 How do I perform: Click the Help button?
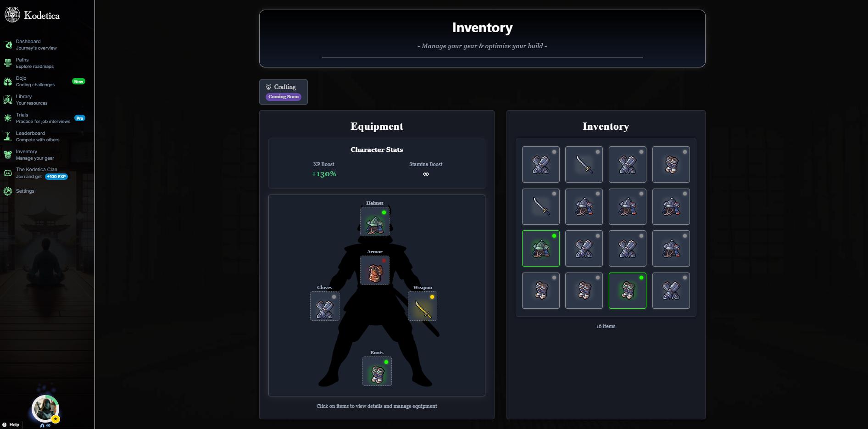click(11, 425)
